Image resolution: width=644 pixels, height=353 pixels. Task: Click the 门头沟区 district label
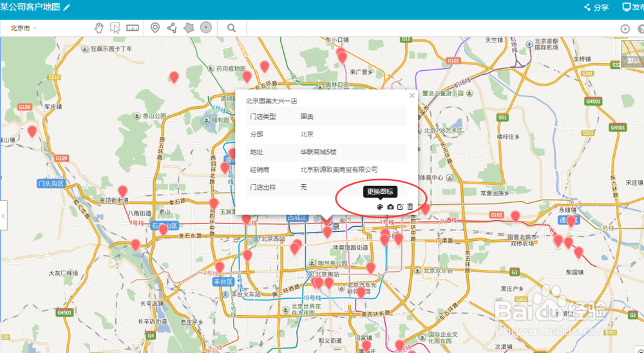pyautogui.click(x=51, y=184)
